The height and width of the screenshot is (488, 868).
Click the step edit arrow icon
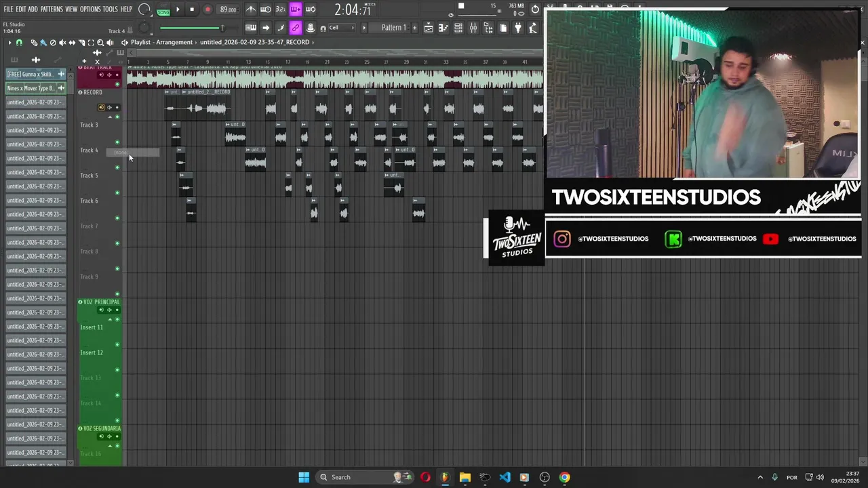(x=266, y=28)
